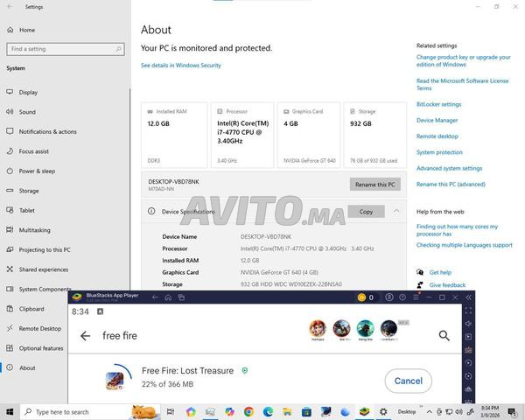Open the About page in sidebar
525x420 pixels.
click(27, 367)
